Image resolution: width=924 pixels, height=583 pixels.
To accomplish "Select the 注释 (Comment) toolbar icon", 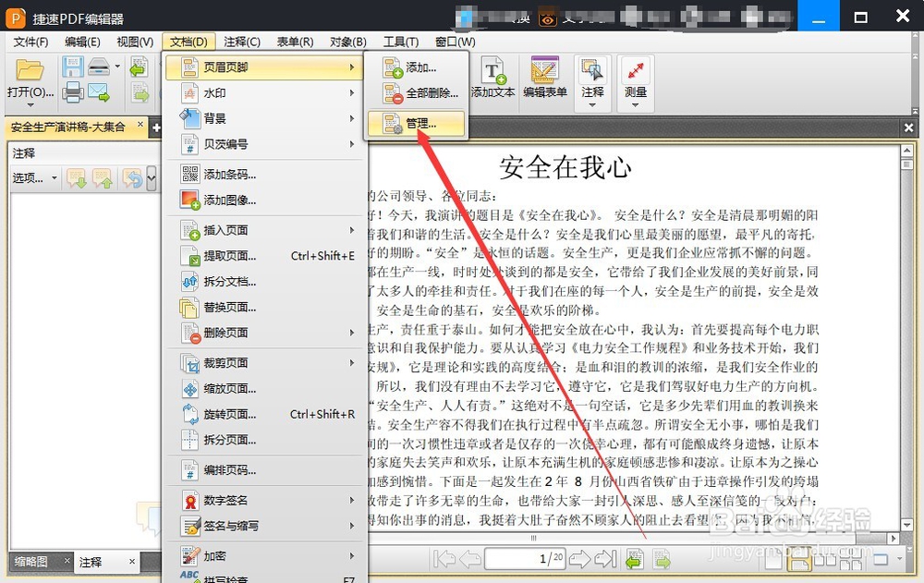I will click(x=591, y=76).
